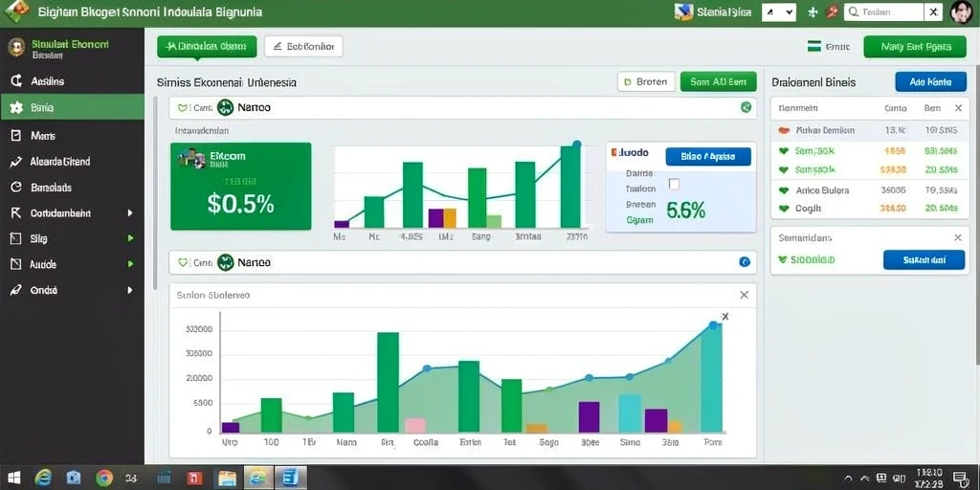
Task: Click the blue Ade Kente button
Action: [x=930, y=82]
